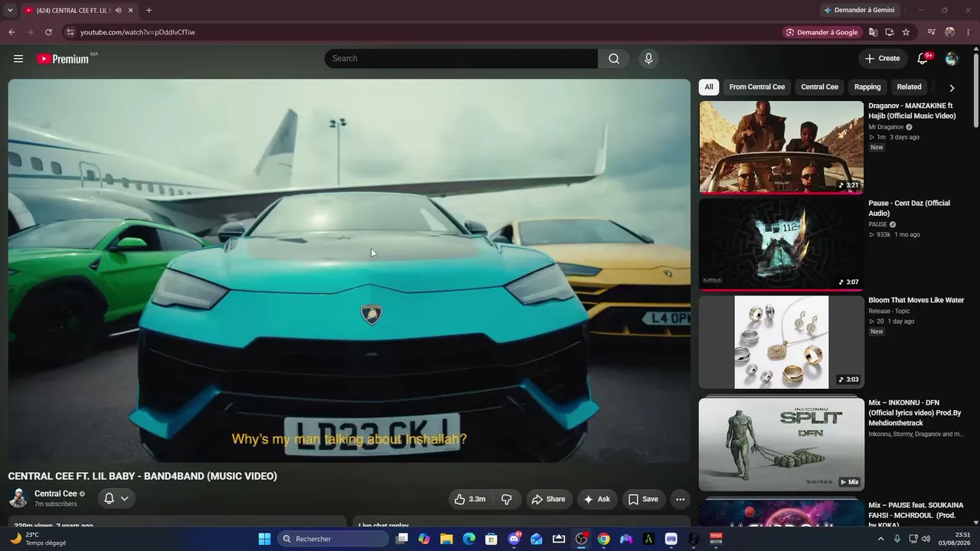Mute the tab's audio speaker icon

coord(118,11)
